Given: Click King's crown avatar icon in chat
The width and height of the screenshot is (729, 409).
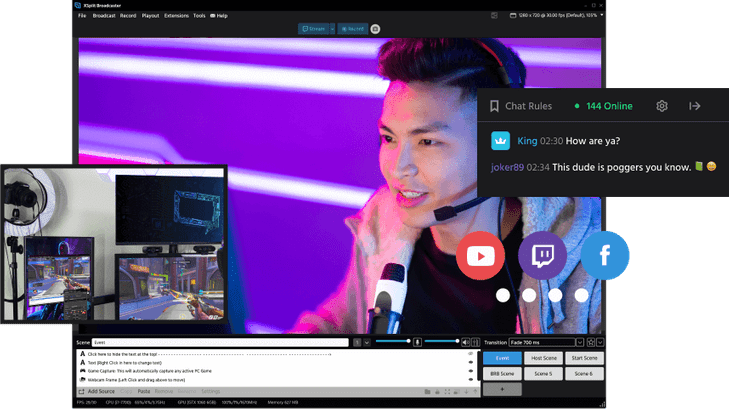Looking at the screenshot, I should pyautogui.click(x=501, y=141).
